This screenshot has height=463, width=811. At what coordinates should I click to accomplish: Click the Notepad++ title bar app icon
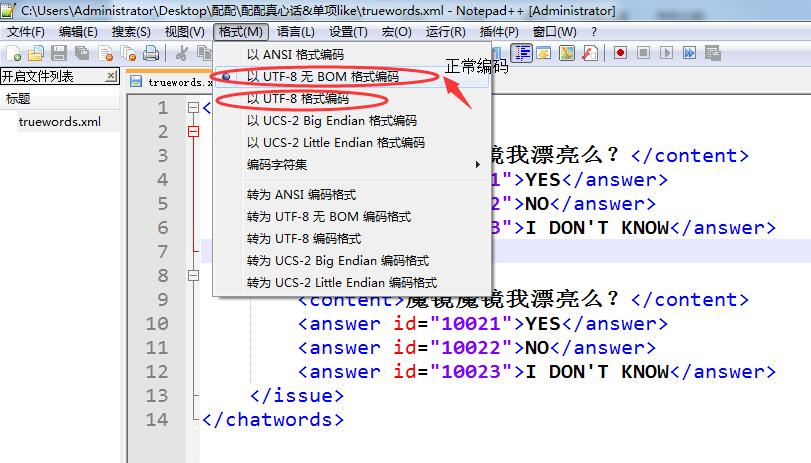coord(7,10)
